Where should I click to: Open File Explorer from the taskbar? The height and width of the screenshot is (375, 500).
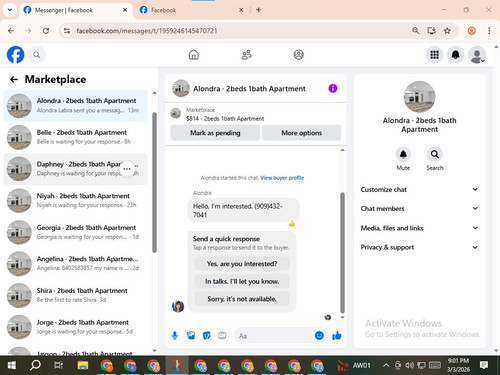[83, 365]
